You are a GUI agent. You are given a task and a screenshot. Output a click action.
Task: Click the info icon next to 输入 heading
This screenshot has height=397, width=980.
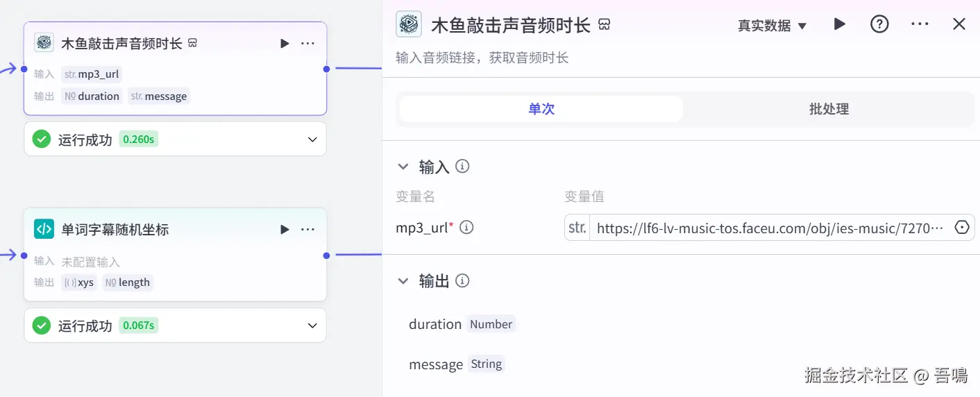tap(462, 167)
